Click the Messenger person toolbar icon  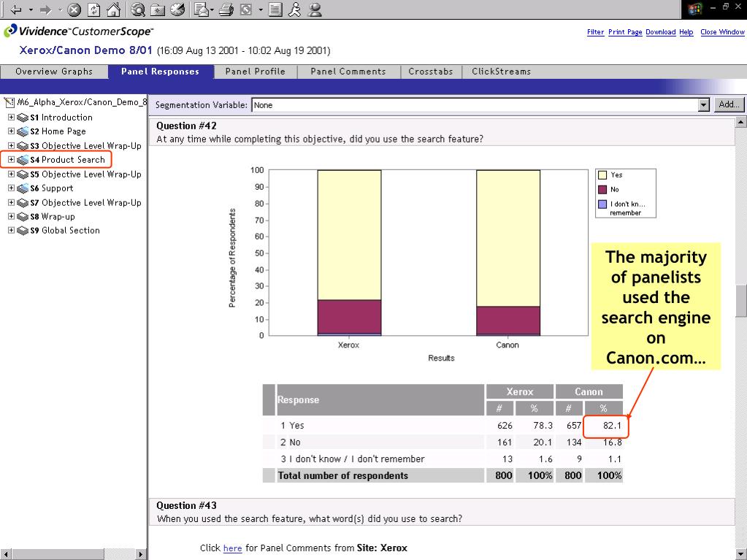pyautogui.click(x=315, y=9)
